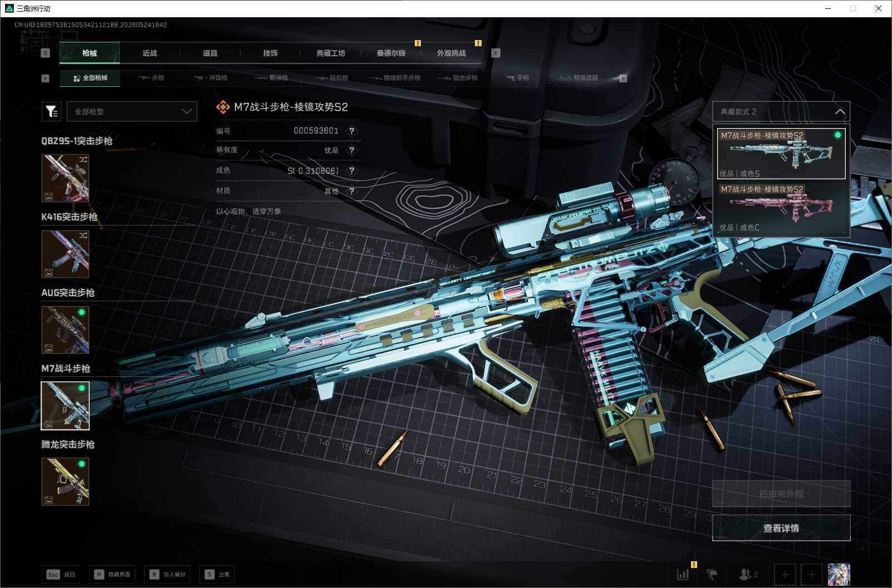Click the 隐藏界面 button
The height and width of the screenshot is (588, 892).
pos(112,574)
